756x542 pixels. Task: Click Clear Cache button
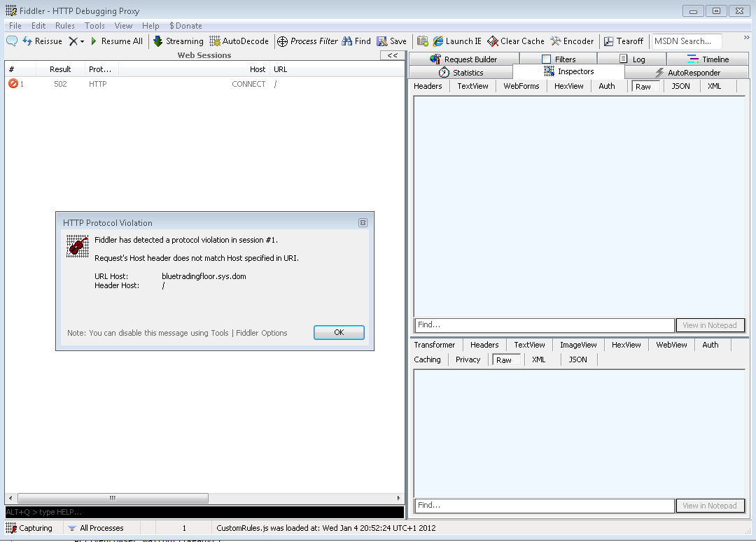pyautogui.click(x=516, y=41)
